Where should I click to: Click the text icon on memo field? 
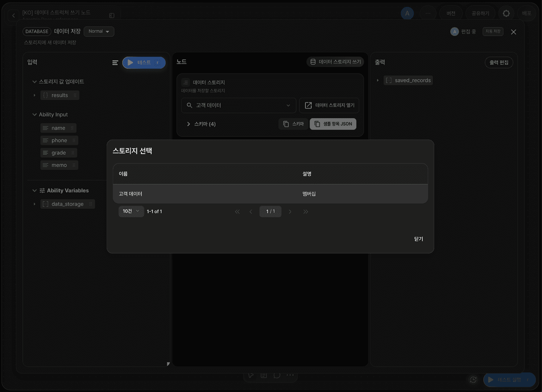click(45, 165)
